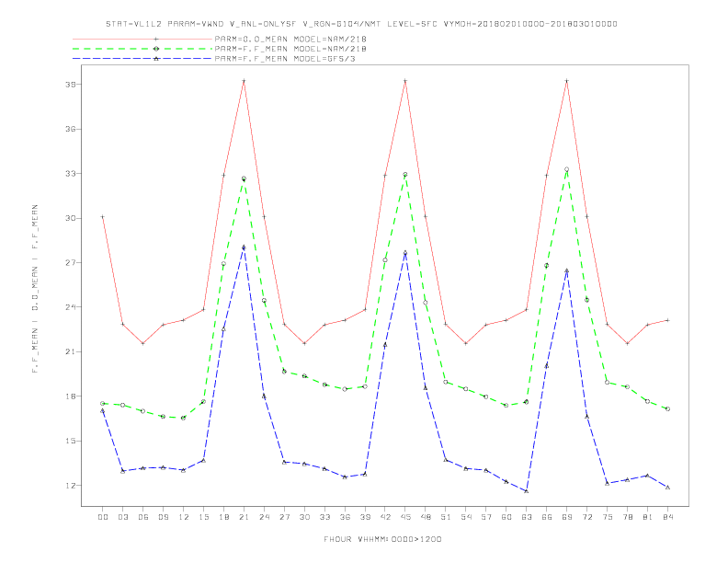Click the vertical y-axis label F.F_MEAN | O.O_MEAN

(35, 289)
